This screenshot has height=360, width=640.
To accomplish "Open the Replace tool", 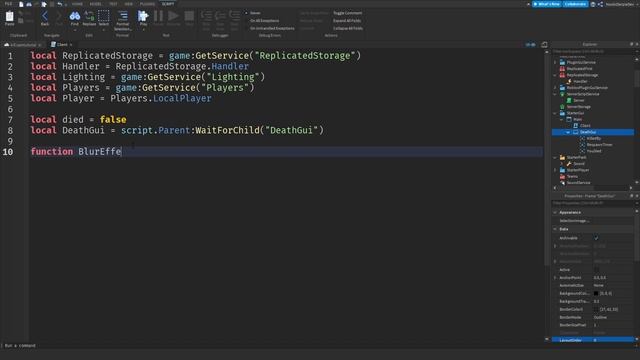I will click(x=89, y=18).
